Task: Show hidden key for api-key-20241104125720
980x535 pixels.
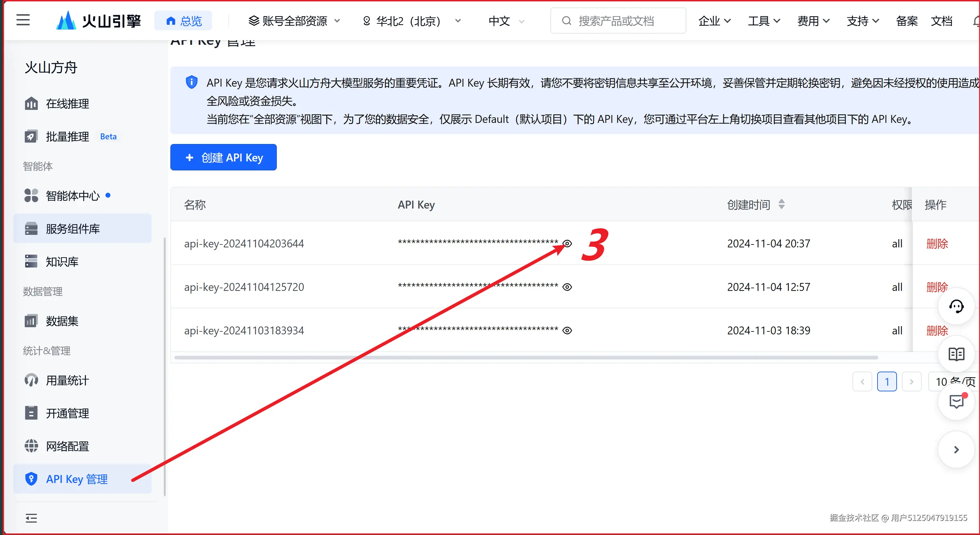Action: click(567, 287)
